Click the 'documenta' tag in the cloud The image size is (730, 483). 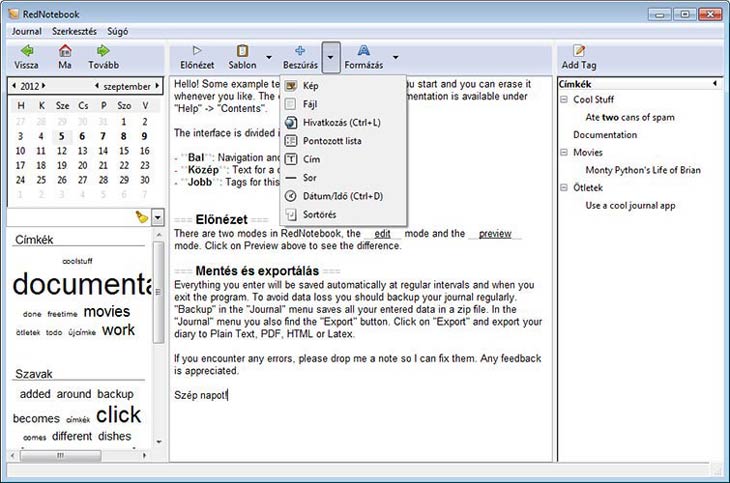[x=80, y=285]
